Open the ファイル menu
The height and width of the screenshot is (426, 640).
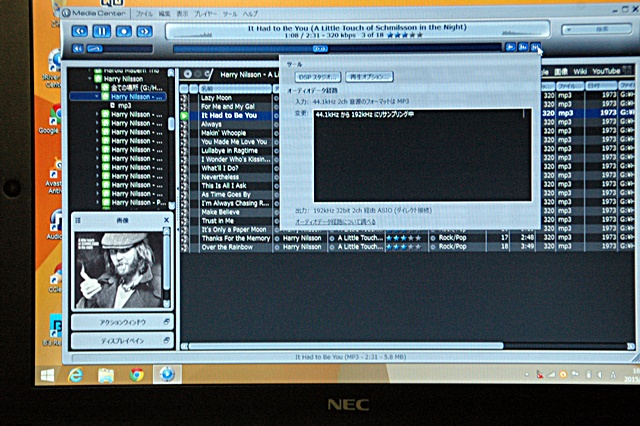click(144, 13)
